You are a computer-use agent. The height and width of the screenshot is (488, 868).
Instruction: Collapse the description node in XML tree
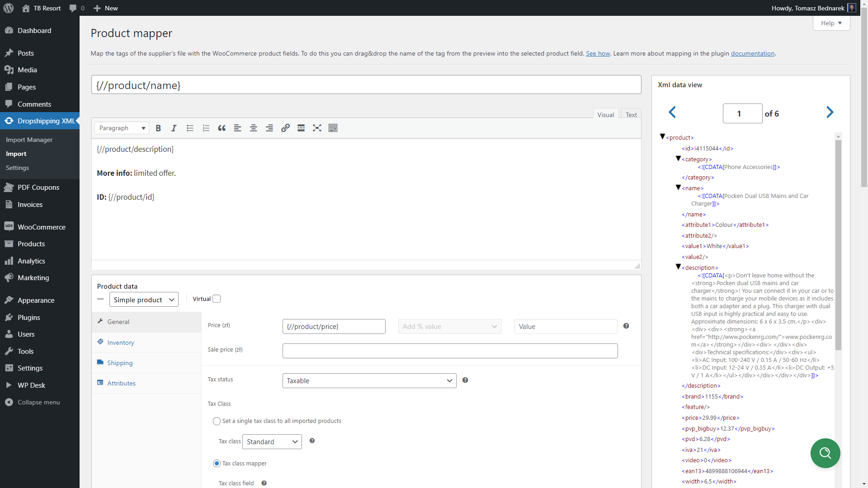678,267
